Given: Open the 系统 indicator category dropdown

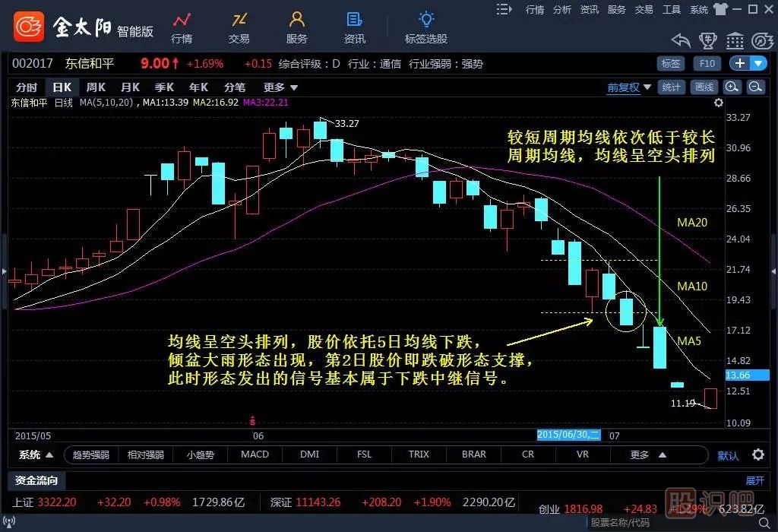Looking at the screenshot, I should (32, 454).
